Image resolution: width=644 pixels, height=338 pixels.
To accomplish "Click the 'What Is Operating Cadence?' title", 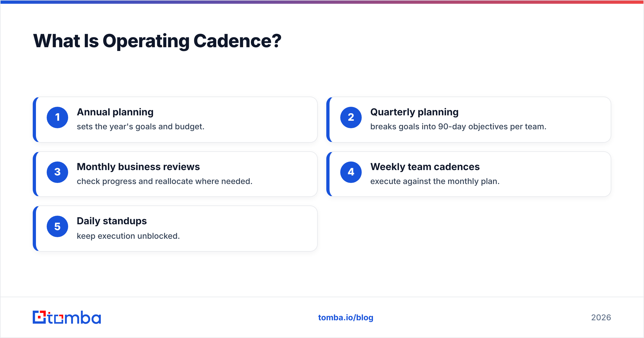I will click(x=157, y=41).
